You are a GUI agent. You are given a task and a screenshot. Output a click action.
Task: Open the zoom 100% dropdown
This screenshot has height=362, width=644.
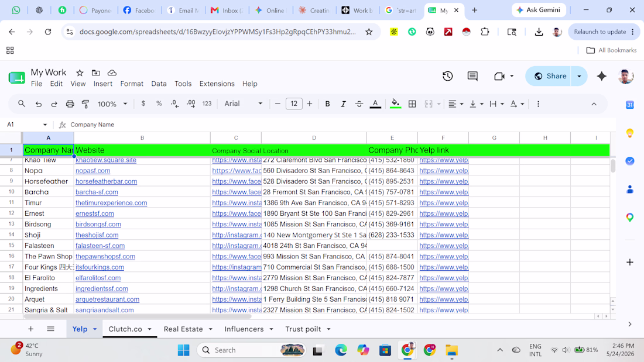pos(112,104)
